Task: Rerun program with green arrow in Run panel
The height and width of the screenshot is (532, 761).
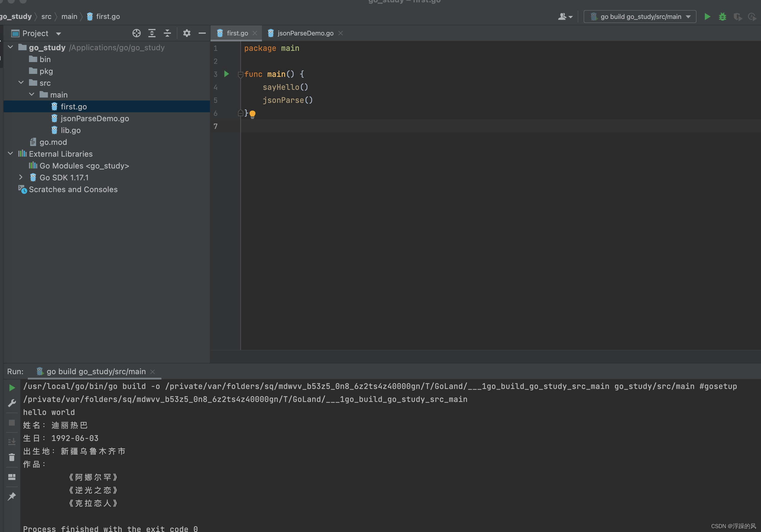Action: pyautogui.click(x=12, y=387)
